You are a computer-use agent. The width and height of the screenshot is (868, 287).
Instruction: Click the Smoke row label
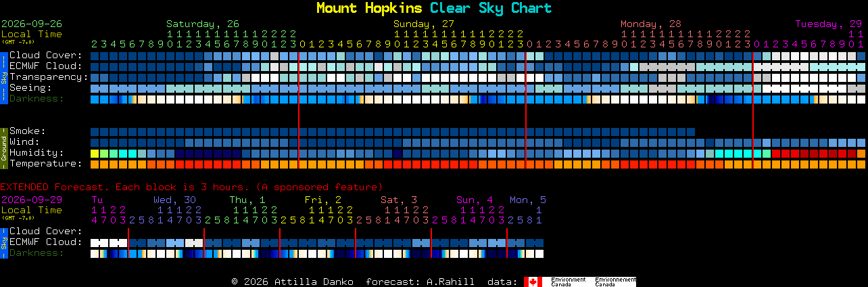(x=28, y=131)
